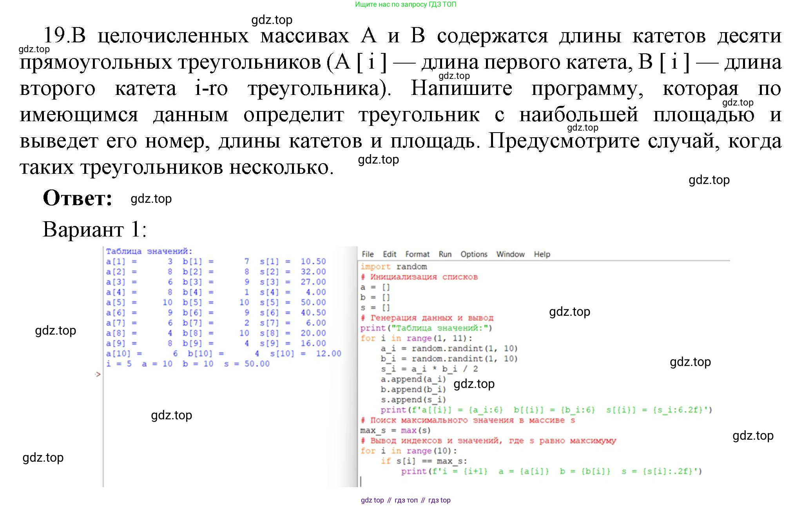Screen dimensions: 812x506
Task: Click result line 'i = 5 a = 10'
Action: [188, 364]
